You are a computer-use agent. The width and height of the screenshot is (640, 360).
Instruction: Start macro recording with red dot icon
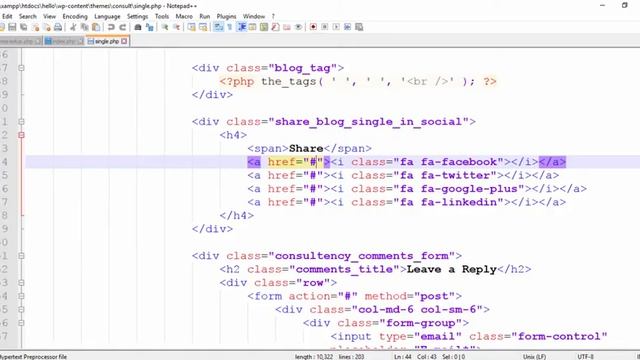313,27
